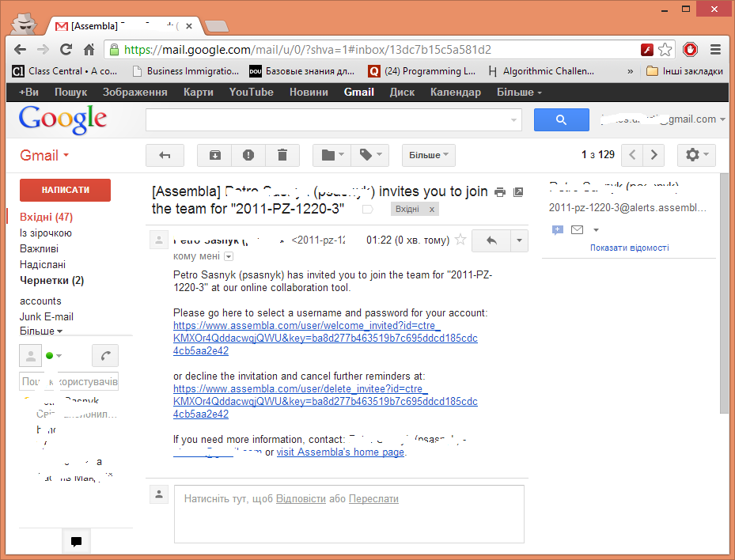Toggle the importance marker beside subject
735x560 pixels.
pyautogui.click(x=368, y=209)
